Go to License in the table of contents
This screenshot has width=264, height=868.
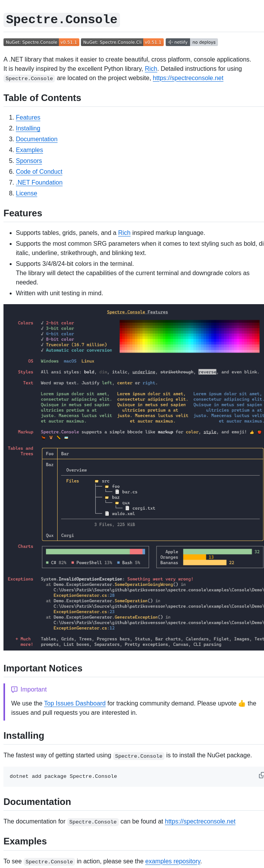(x=26, y=193)
